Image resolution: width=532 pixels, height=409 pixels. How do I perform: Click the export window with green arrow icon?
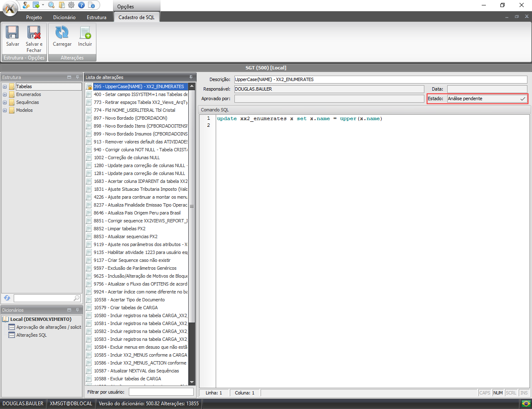[x=36, y=5]
